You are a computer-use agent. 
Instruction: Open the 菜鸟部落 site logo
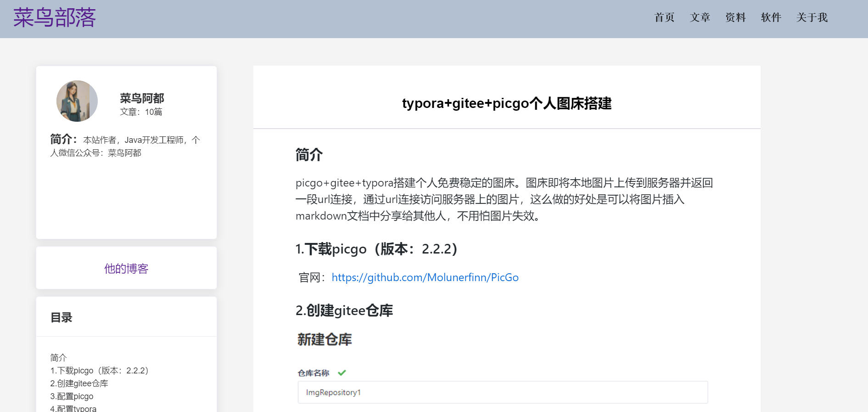[54, 18]
